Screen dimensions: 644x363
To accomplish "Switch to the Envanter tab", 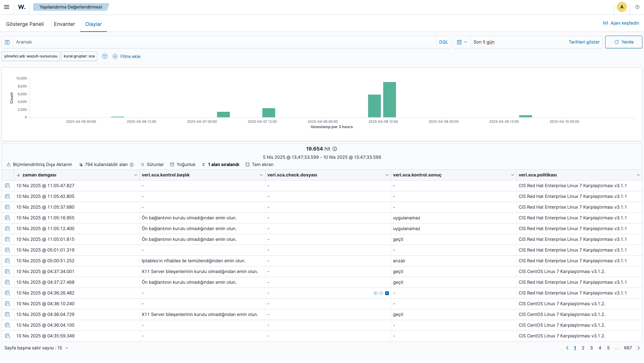I will 64,24.
